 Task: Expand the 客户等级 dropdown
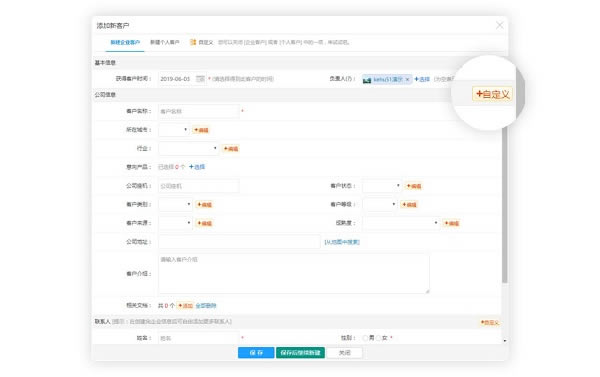pos(380,204)
